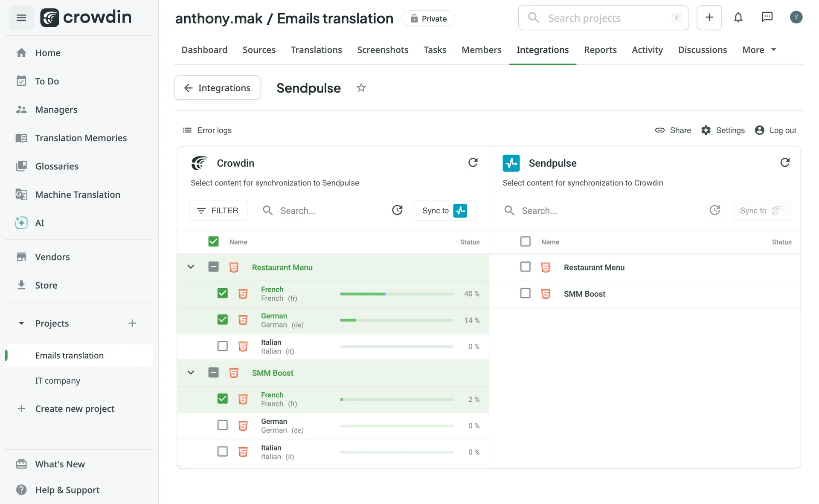
Task: Focus the Search projects field
Action: tap(603, 18)
